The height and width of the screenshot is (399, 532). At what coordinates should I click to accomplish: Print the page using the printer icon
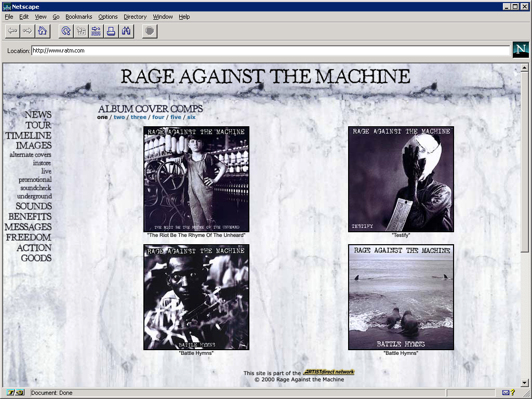click(x=111, y=31)
